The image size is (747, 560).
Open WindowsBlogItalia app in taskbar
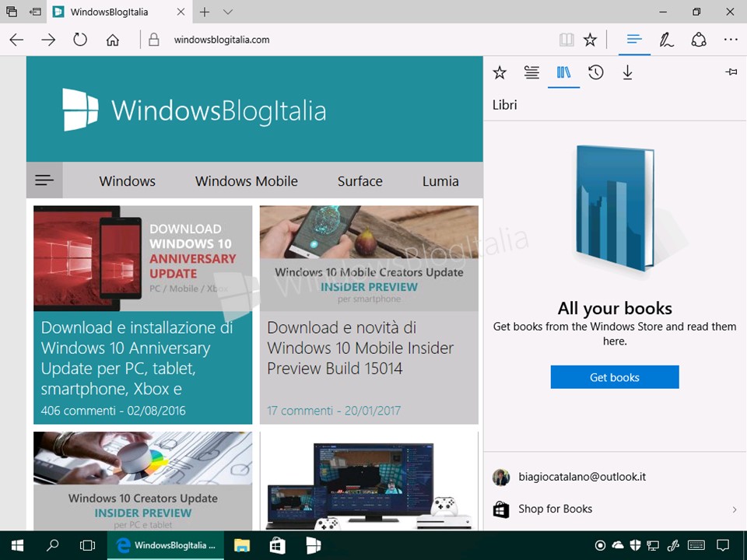pyautogui.click(x=313, y=545)
